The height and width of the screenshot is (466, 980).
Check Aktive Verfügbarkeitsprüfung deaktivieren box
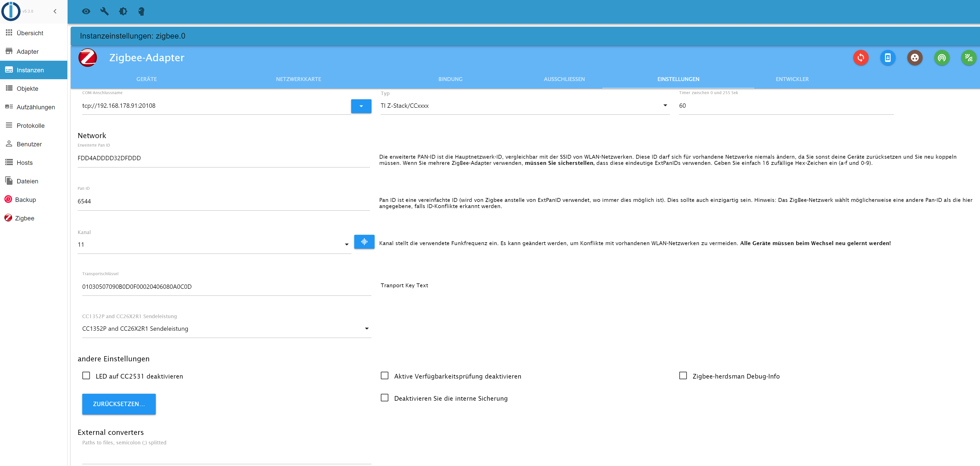pyautogui.click(x=385, y=376)
